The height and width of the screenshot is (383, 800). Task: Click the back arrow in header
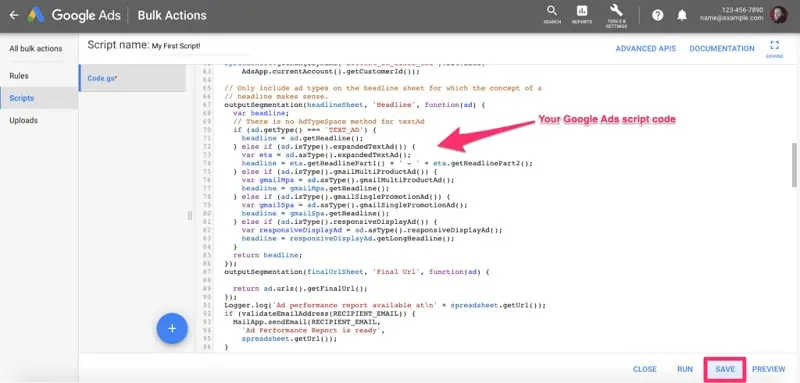(14, 15)
